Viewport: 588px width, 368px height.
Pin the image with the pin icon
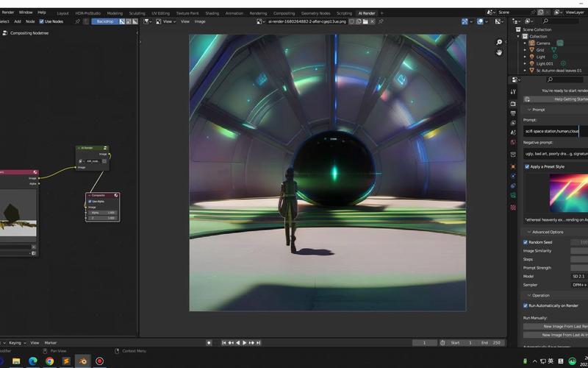381,22
